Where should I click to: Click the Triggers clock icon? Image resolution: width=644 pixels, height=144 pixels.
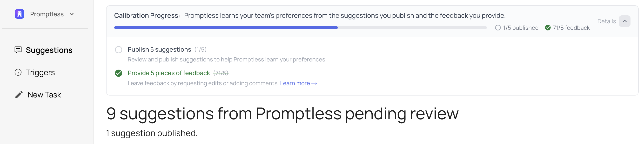pyautogui.click(x=18, y=72)
